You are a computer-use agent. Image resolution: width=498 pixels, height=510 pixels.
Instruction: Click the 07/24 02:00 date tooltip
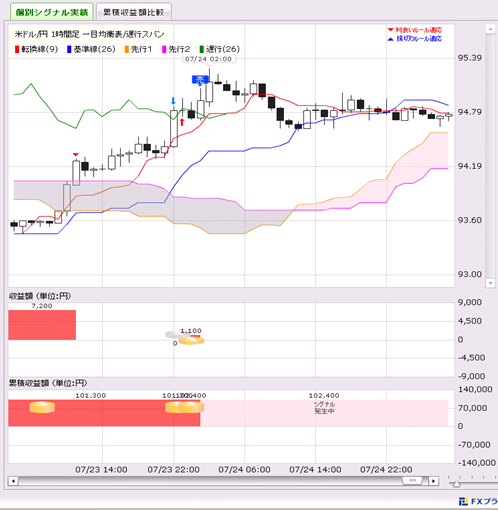[208, 59]
